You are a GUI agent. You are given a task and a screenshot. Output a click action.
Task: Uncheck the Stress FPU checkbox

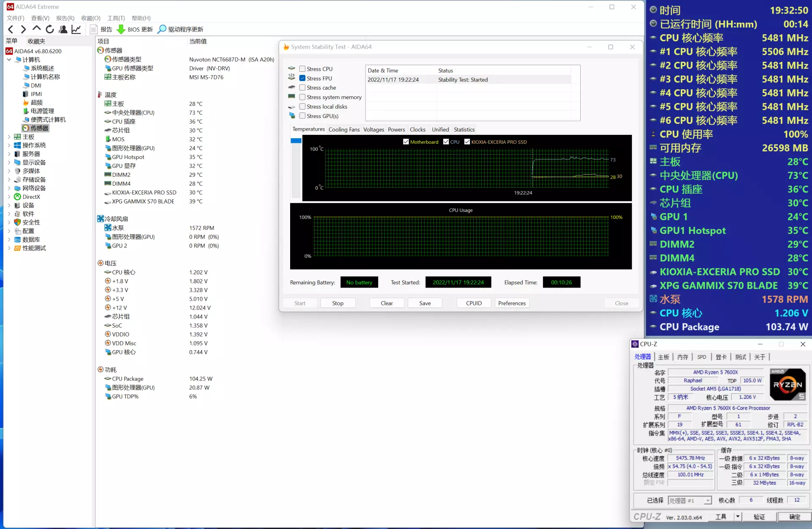point(302,78)
